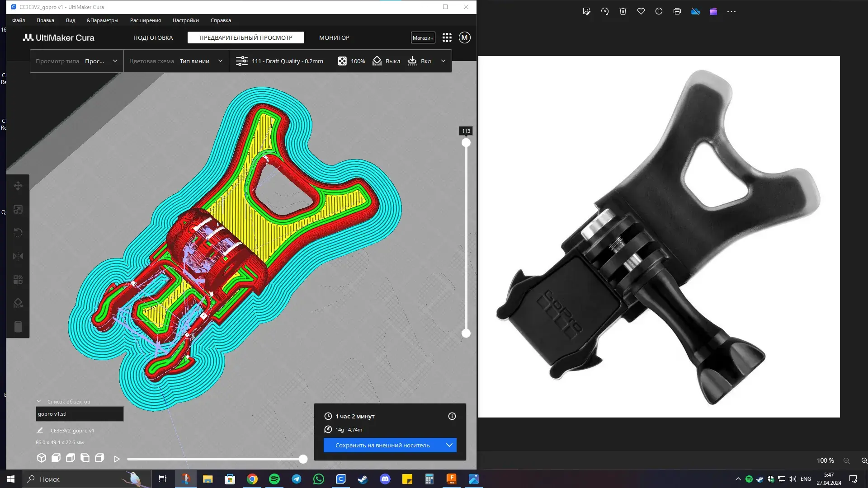Show the print time info details icon

pos(452,416)
